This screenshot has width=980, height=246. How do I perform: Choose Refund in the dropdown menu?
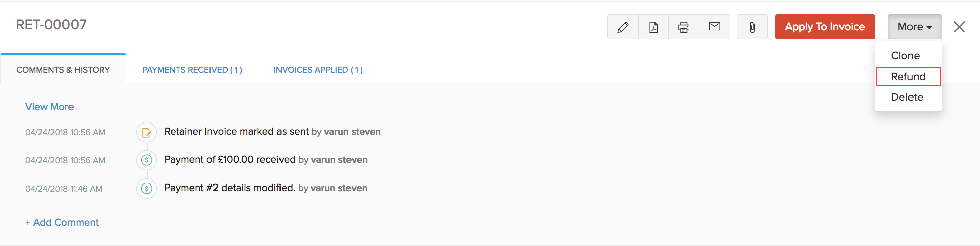tap(908, 77)
